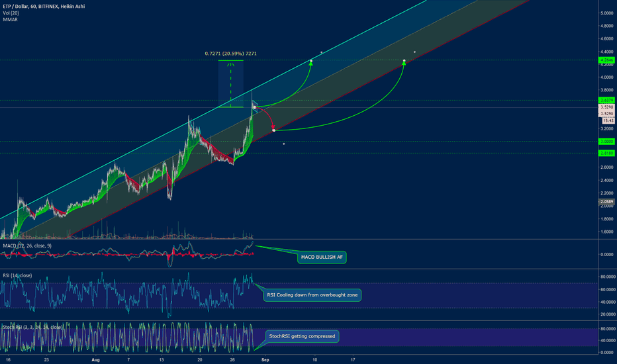This screenshot has width=617, height=364.
Task: Select the MMAR indicator label
Action: [10, 19]
